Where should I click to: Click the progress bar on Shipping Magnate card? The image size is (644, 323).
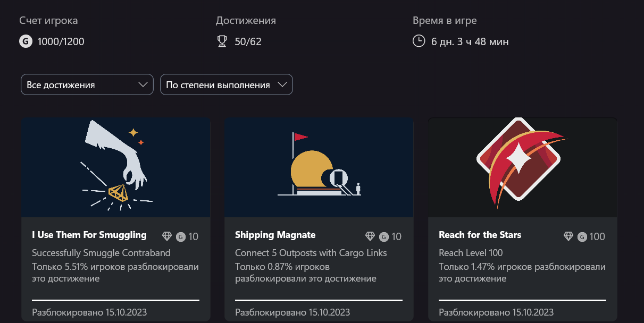point(319,300)
